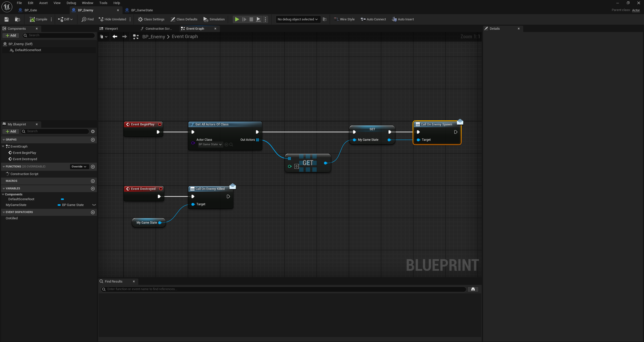Open My Blueprint settings gear
644x342 pixels.
click(x=93, y=131)
